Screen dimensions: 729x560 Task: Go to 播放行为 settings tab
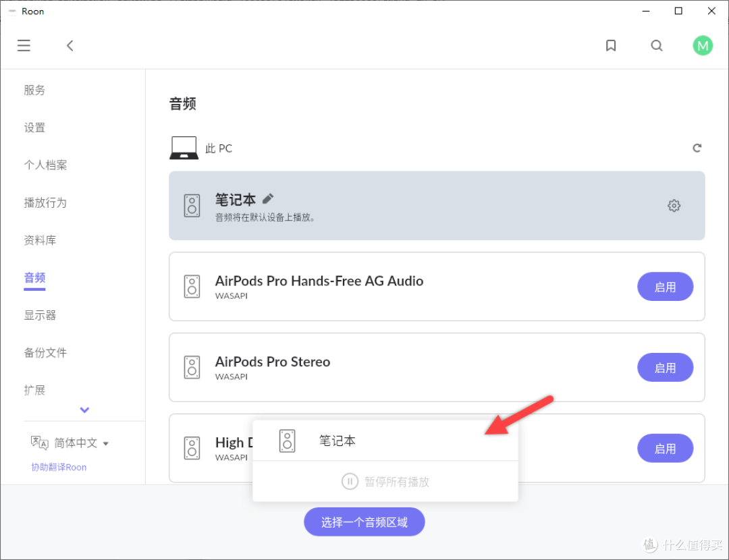[45, 202]
